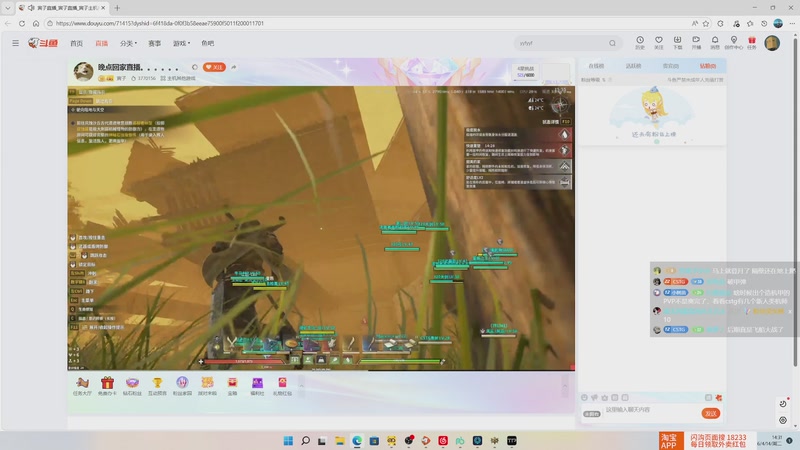
Task: Open the 福利社 purple icon
Action: (257, 386)
